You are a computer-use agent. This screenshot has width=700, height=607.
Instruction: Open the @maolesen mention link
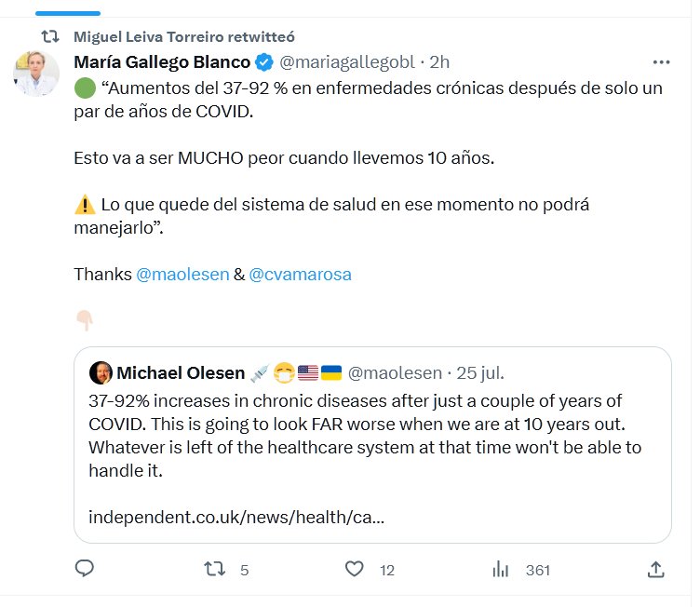click(x=182, y=275)
